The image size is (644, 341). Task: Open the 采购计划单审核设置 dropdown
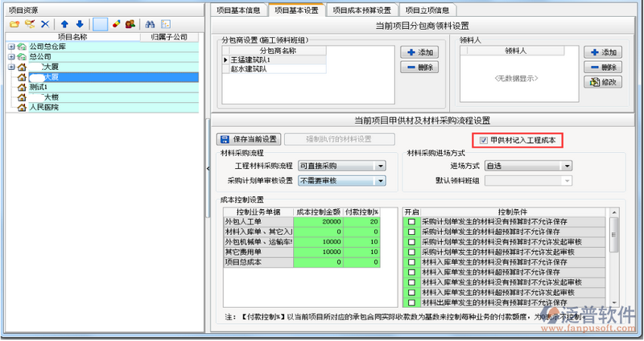pyautogui.click(x=380, y=181)
